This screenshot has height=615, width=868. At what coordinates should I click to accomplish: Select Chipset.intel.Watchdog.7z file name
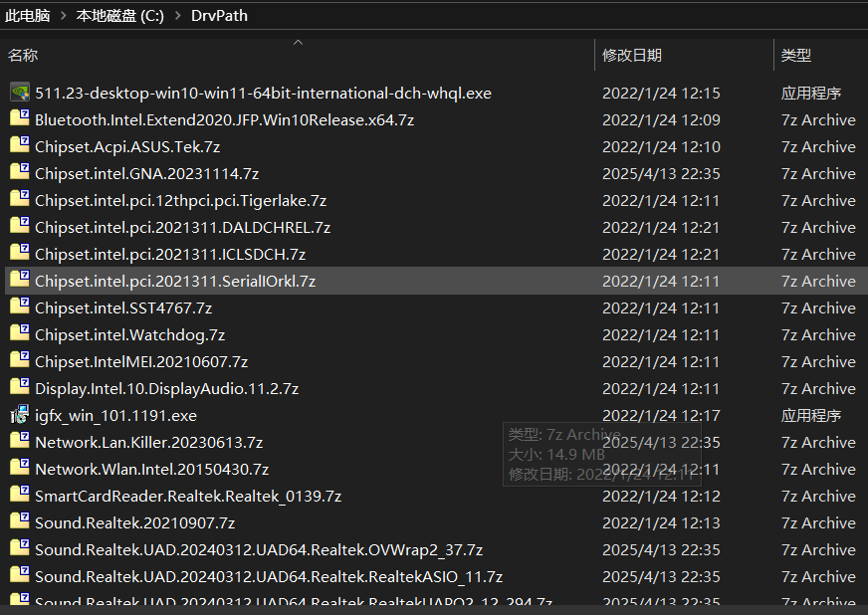point(129,334)
